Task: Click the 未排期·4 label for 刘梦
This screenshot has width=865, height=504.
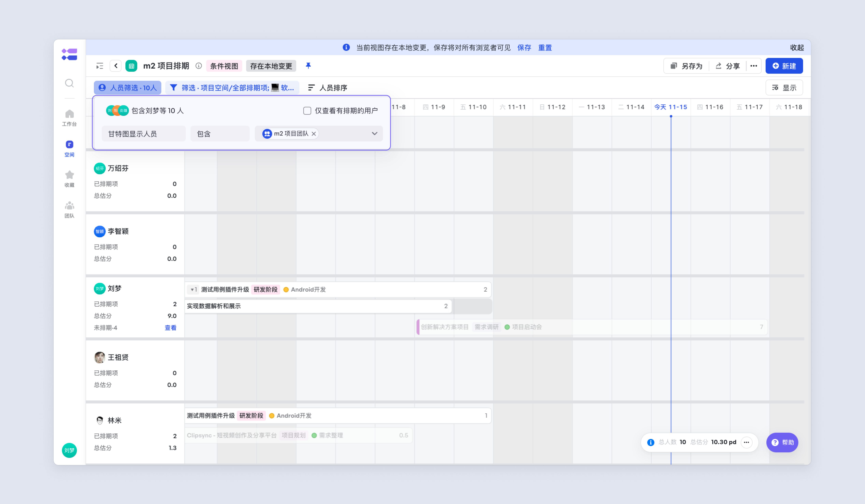Action: coord(105,328)
